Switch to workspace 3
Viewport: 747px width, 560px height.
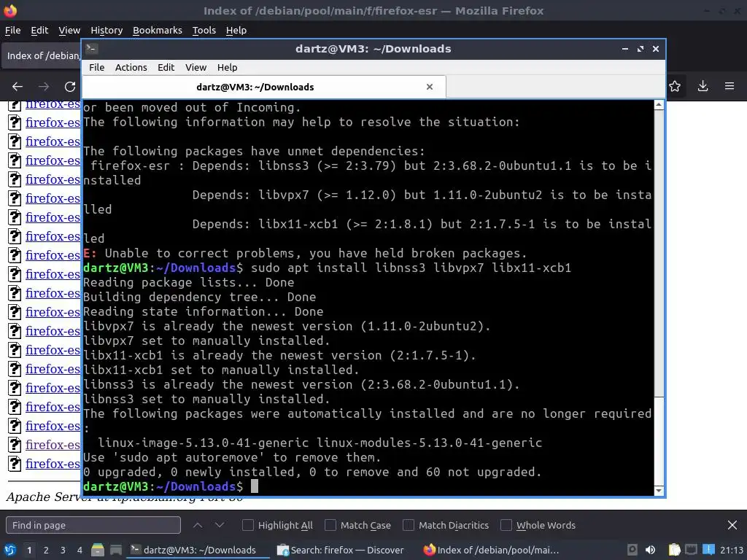(x=63, y=550)
